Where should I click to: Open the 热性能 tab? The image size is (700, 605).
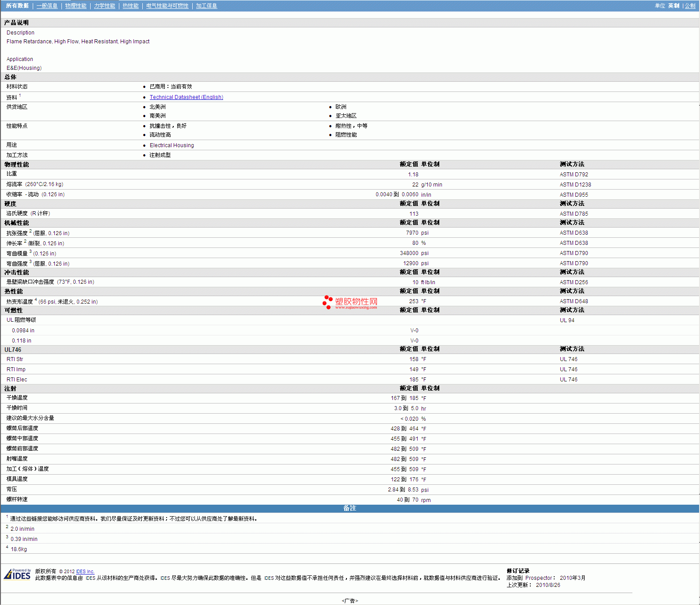[x=130, y=6]
